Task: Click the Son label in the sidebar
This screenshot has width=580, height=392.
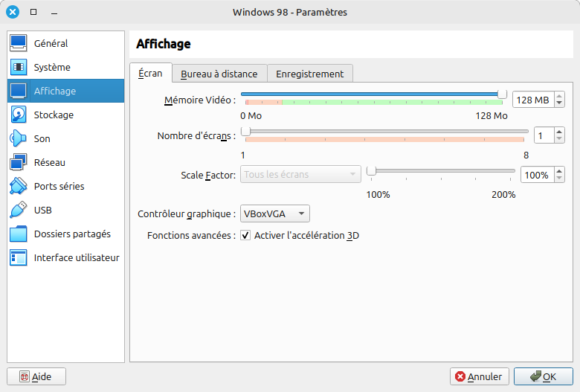Action: (x=42, y=139)
